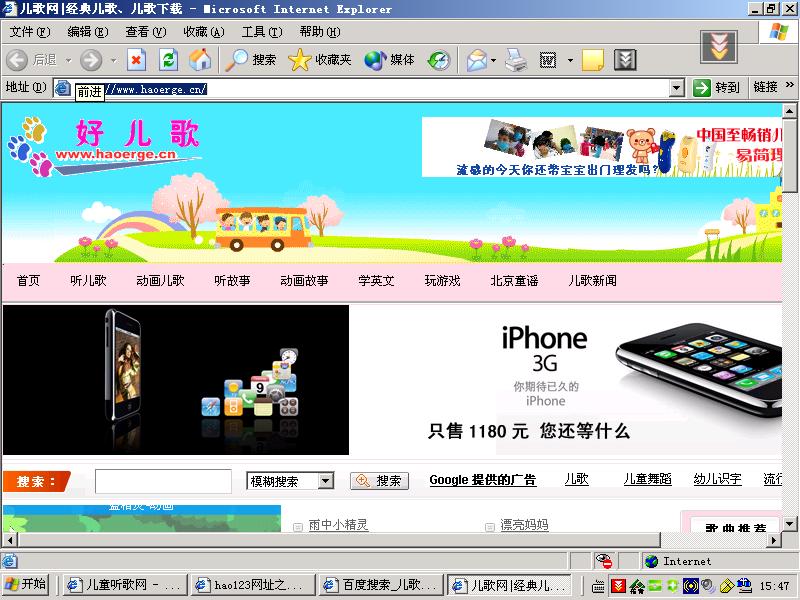Open the 收藏夹 favorites star
Screen dimensions: 800x600
click(320, 60)
